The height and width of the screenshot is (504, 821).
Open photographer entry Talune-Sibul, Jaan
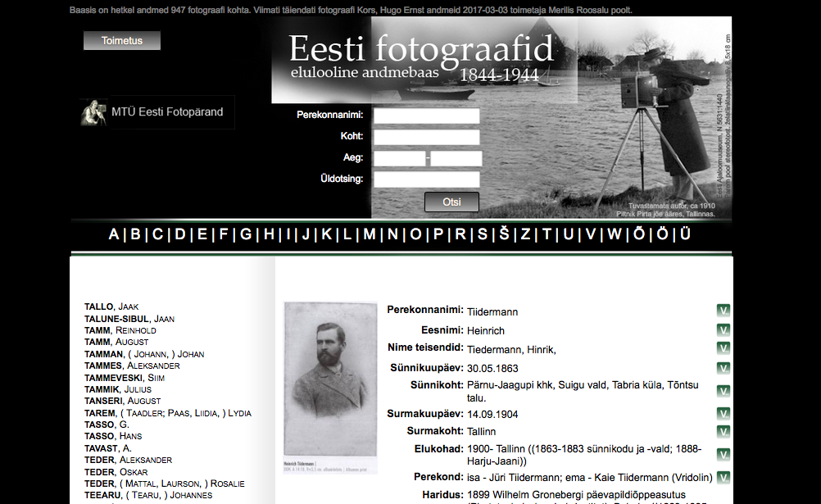(129, 319)
